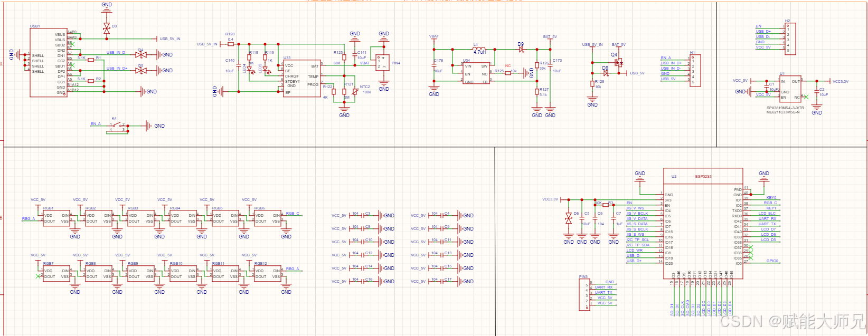This screenshot has height=336, width=868.
Task: Select capacitor C3 decoupling symbol
Action: (363, 216)
